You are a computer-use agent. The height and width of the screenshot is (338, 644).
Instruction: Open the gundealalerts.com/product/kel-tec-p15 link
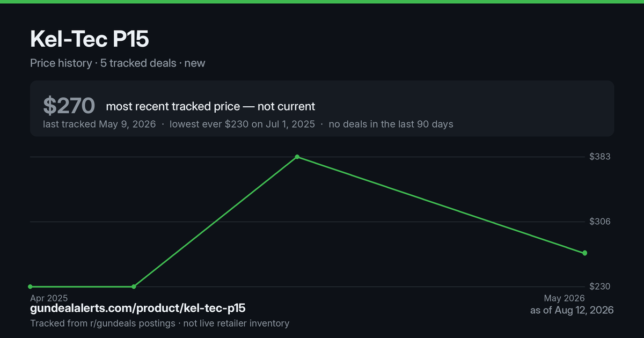138,308
